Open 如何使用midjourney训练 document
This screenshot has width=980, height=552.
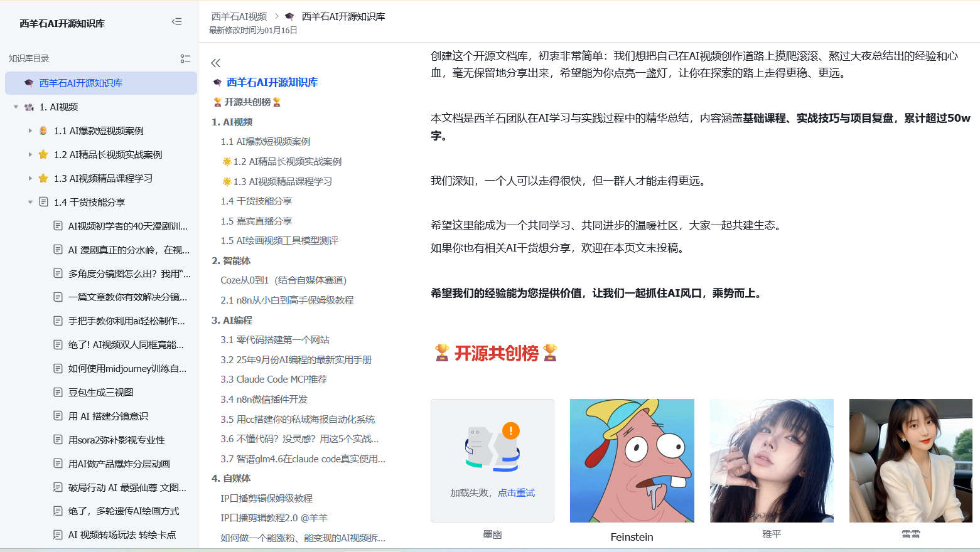click(127, 368)
